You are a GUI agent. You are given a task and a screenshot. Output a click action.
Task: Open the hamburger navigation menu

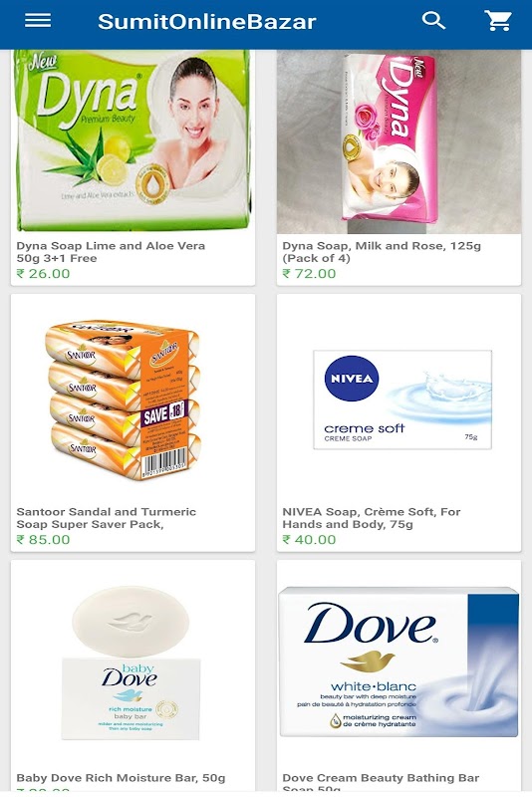38,20
